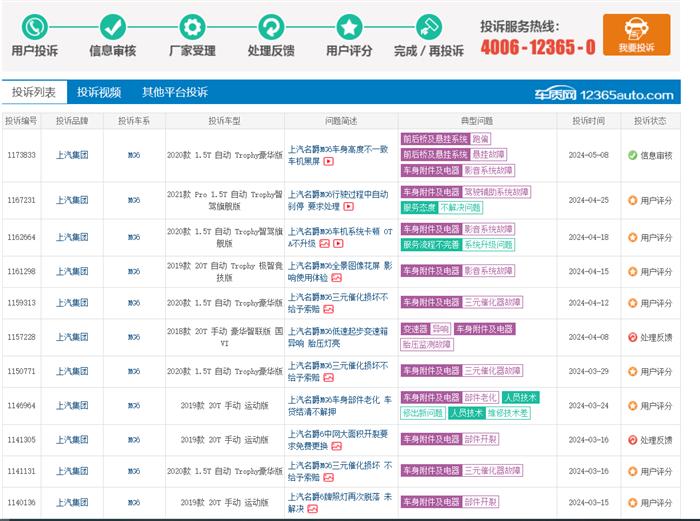
Task: Click red 处理反馈 status icon for 1141305
Action: 632,440
